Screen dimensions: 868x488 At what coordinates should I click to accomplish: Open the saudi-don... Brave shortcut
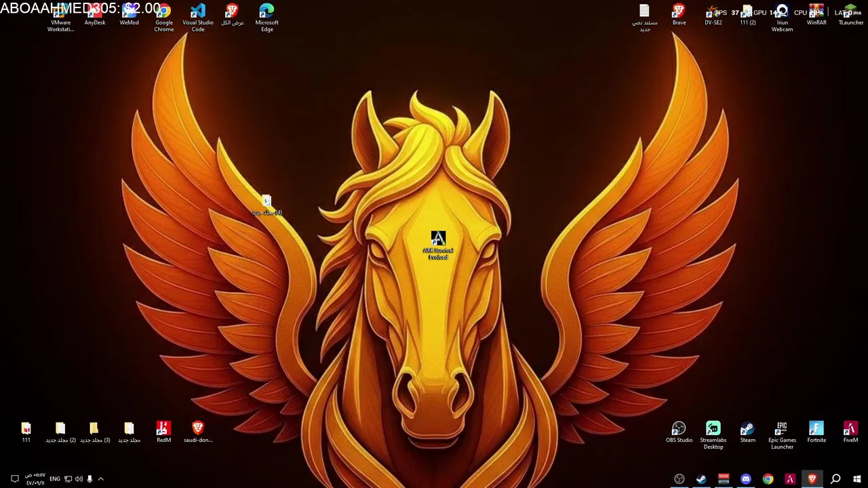(x=198, y=432)
